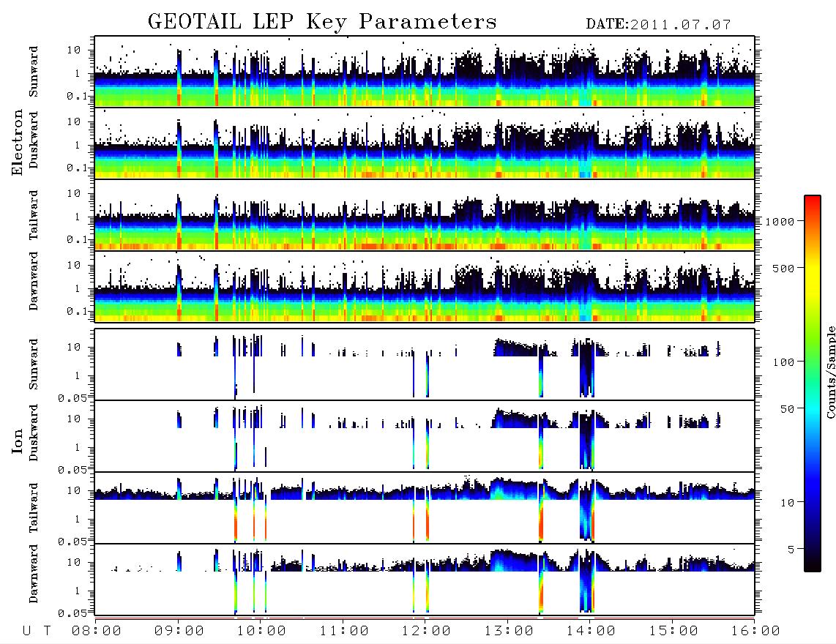
Task: Select the "12:00" time tick label
Action: coord(426,631)
